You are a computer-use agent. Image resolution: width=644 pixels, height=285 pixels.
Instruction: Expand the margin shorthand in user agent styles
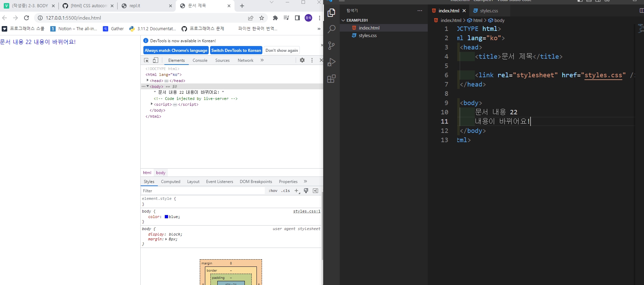click(166, 239)
